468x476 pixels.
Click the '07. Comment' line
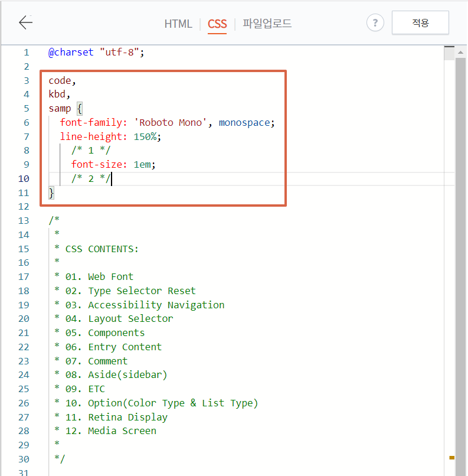coord(91,361)
